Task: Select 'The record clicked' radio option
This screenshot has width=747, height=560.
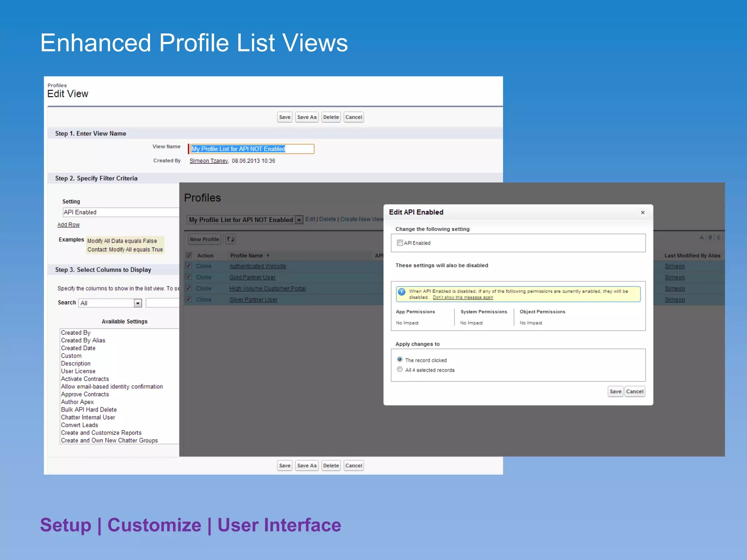Action: click(x=400, y=359)
